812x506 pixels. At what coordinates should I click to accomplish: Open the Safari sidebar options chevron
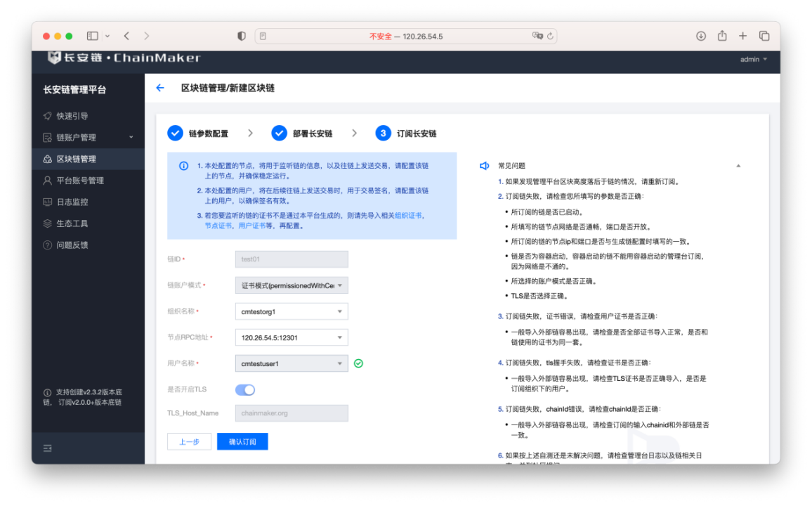coord(107,37)
